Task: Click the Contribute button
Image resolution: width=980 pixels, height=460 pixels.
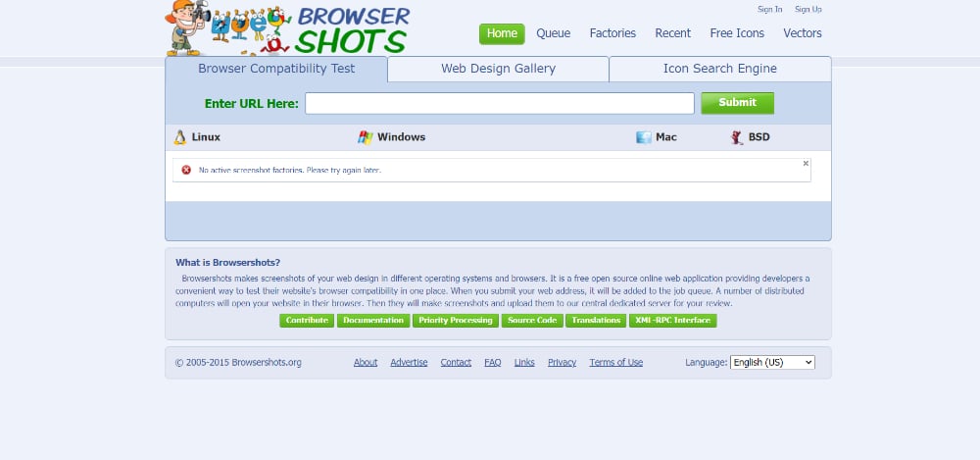Action: coord(307,321)
